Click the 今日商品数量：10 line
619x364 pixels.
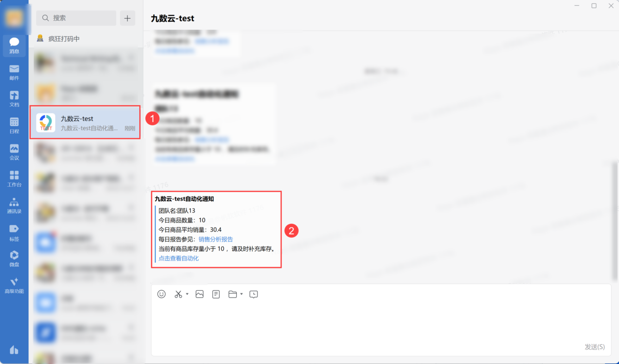(x=182, y=220)
